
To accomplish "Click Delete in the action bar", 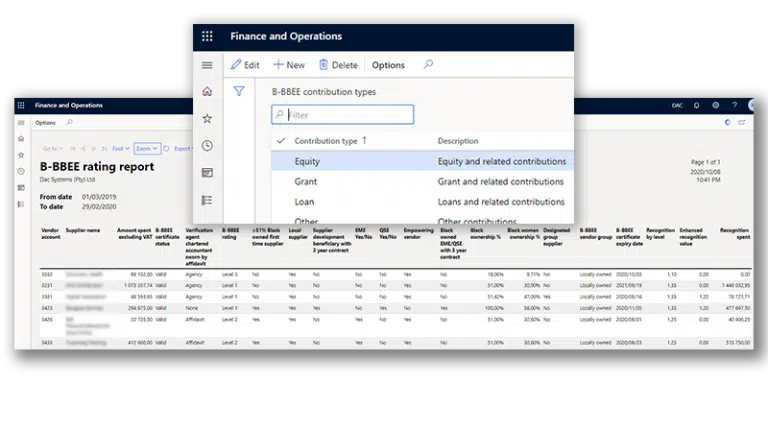I will click(x=338, y=65).
